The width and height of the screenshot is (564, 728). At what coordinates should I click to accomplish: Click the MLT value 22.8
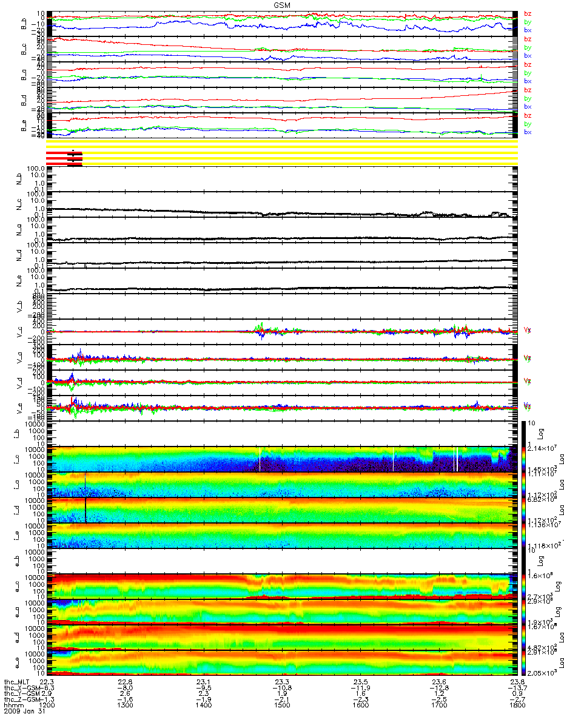[125, 682]
